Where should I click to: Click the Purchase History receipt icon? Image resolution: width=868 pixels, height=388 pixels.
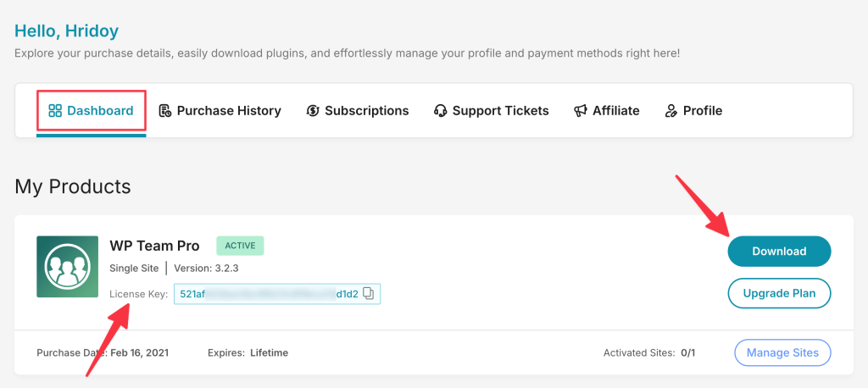pyautogui.click(x=164, y=111)
